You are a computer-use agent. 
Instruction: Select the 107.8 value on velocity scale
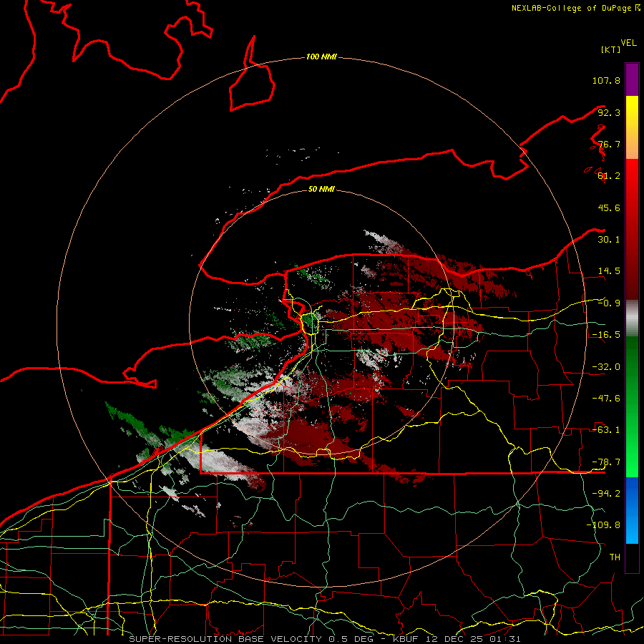(x=606, y=80)
